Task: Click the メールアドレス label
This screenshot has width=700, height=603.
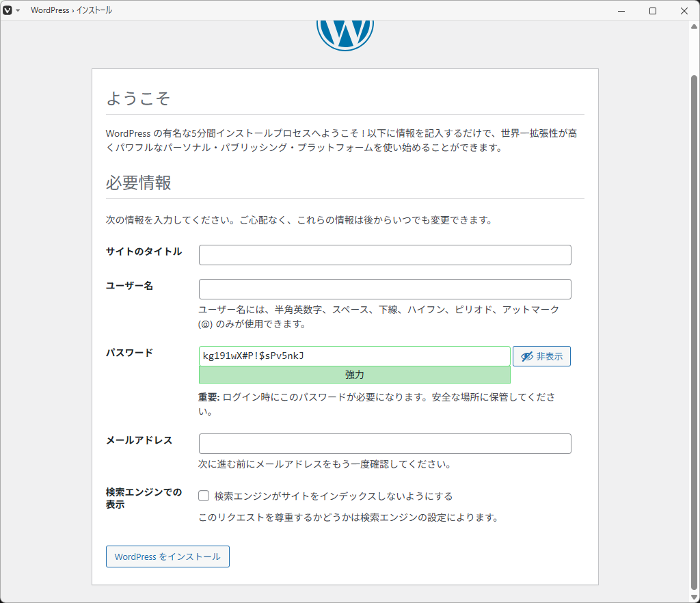Action: (139, 440)
